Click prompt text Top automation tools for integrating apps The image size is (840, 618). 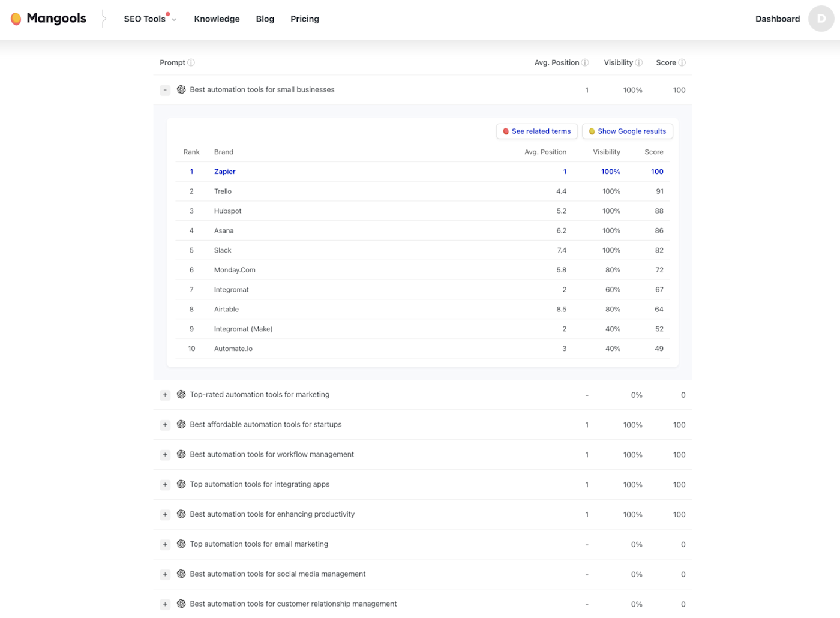260,484
